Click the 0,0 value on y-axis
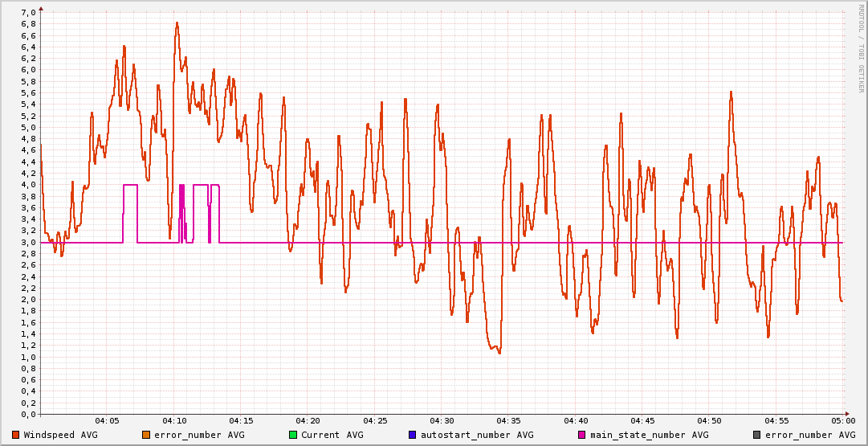Image resolution: width=868 pixels, height=446 pixels. click(27, 414)
